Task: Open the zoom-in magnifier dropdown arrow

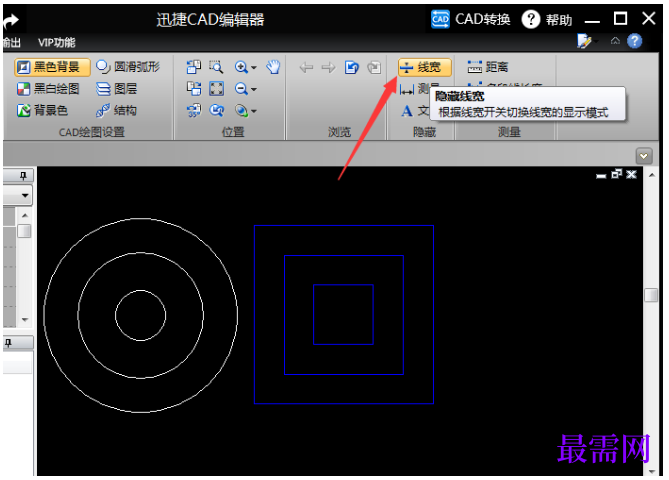Action: 254,68
